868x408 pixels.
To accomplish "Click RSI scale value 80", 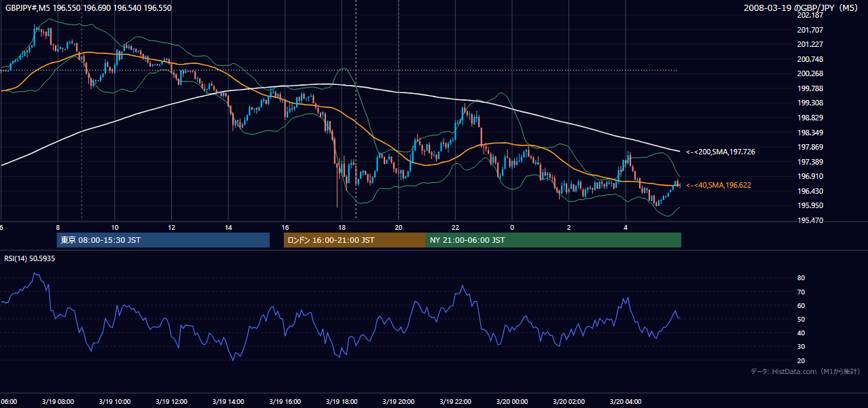I will pyautogui.click(x=801, y=278).
